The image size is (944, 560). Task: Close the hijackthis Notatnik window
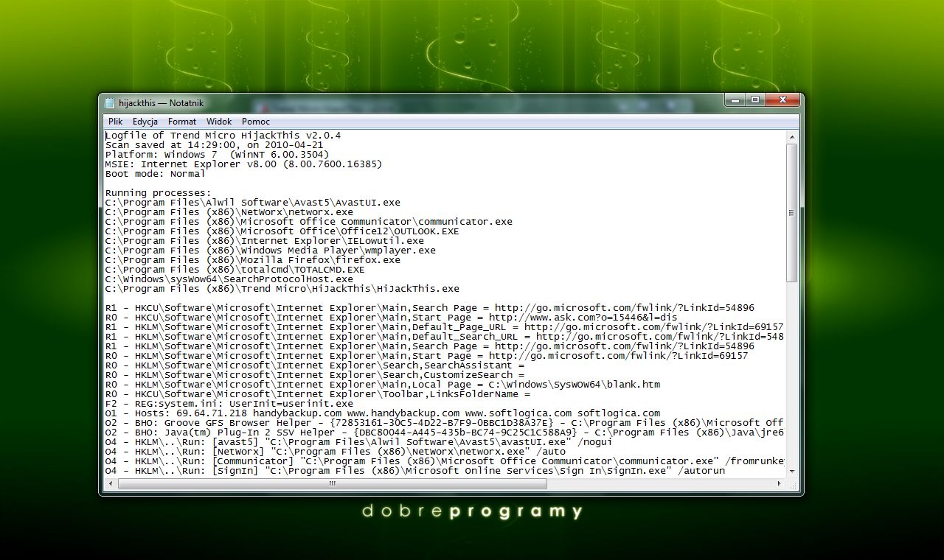tap(782, 100)
